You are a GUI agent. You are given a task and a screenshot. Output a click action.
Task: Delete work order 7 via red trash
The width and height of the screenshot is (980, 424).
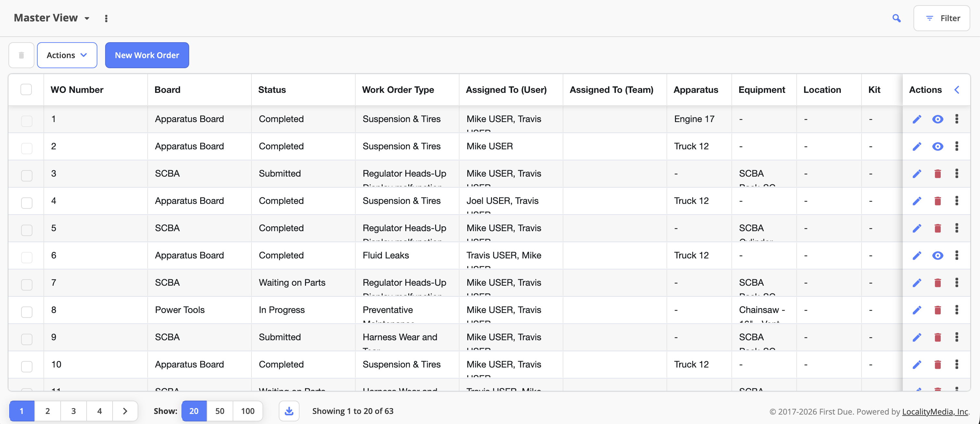(x=937, y=283)
